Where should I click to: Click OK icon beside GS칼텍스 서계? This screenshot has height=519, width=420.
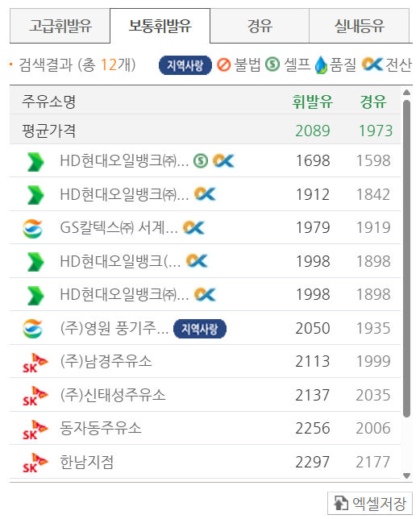(x=193, y=227)
